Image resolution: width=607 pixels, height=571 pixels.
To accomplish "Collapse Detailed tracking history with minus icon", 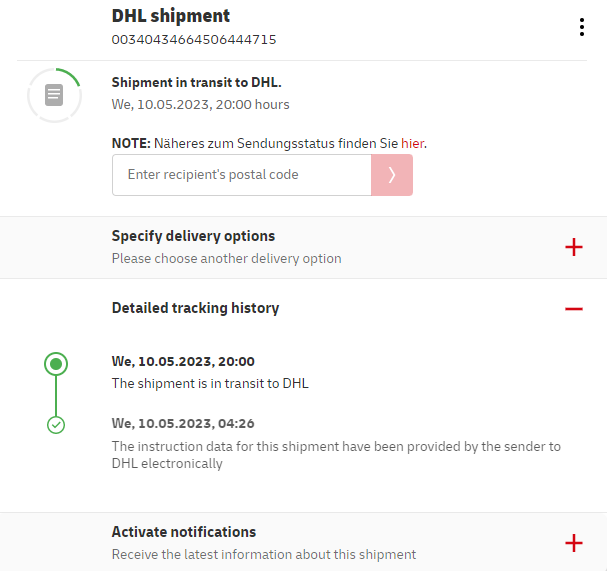I will click(573, 309).
